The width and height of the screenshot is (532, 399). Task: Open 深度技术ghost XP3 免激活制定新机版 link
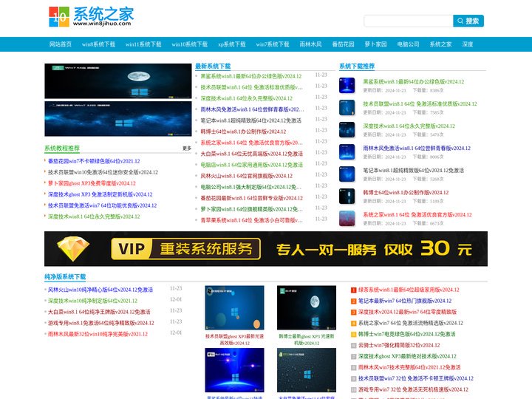click(x=100, y=194)
